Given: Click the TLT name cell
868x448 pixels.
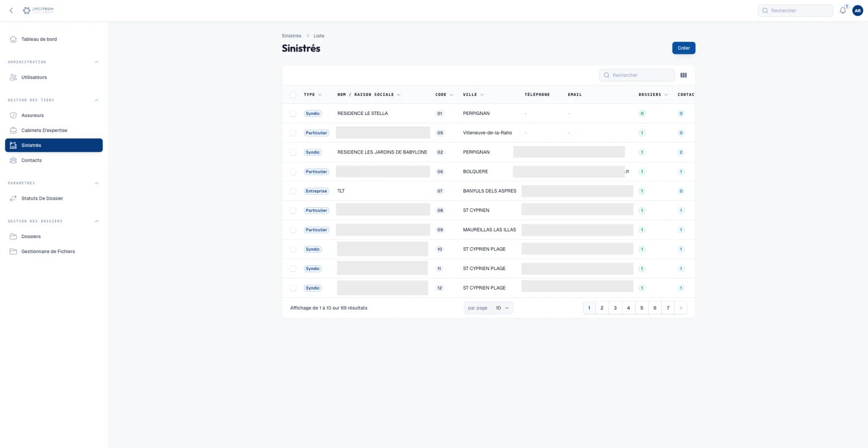Looking at the screenshot, I should coord(341,191).
